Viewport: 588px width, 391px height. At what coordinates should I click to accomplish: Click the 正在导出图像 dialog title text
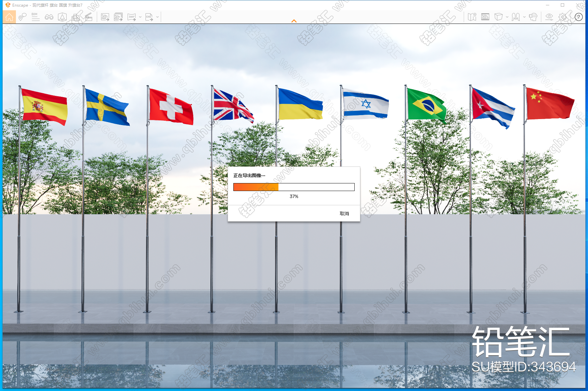pyautogui.click(x=249, y=175)
